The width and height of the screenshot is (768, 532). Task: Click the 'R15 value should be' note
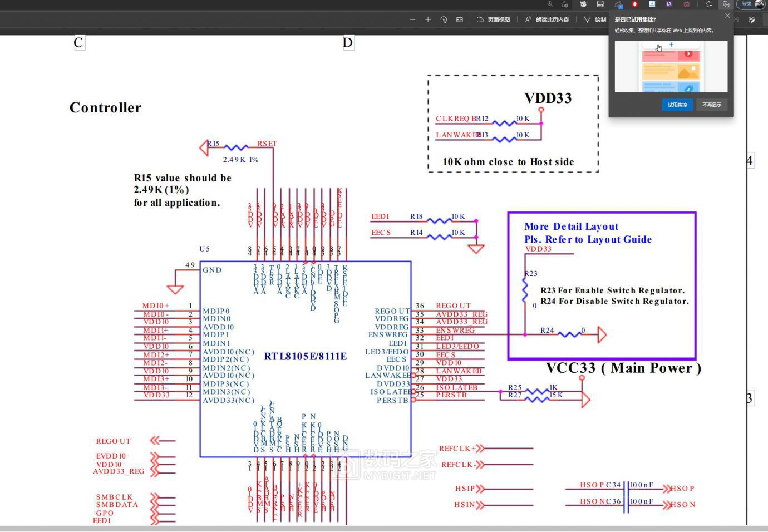(183, 178)
